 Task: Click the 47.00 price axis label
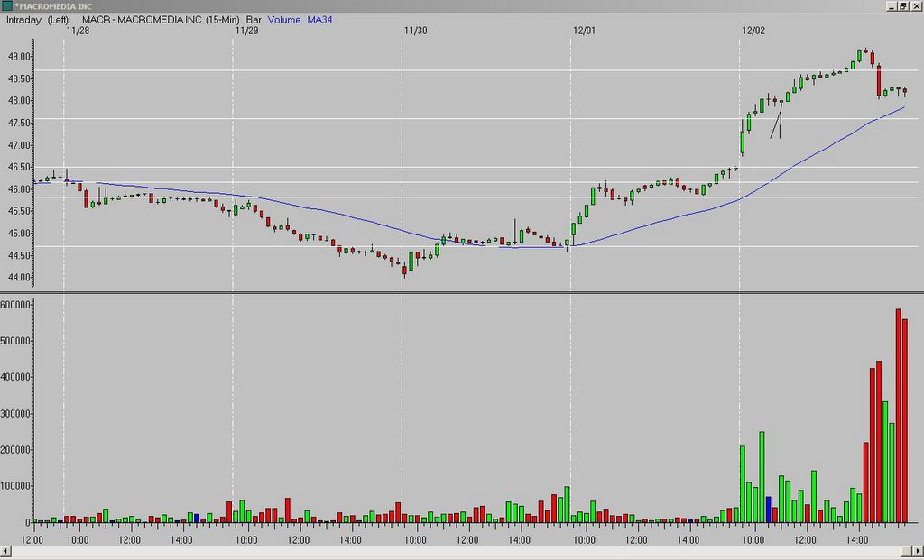click(20, 145)
